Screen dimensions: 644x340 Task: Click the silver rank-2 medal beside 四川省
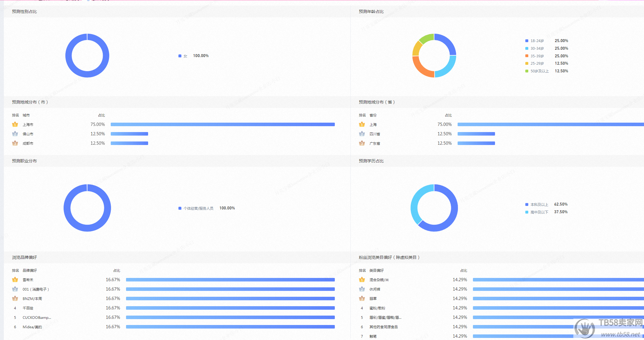pyautogui.click(x=362, y=134)
